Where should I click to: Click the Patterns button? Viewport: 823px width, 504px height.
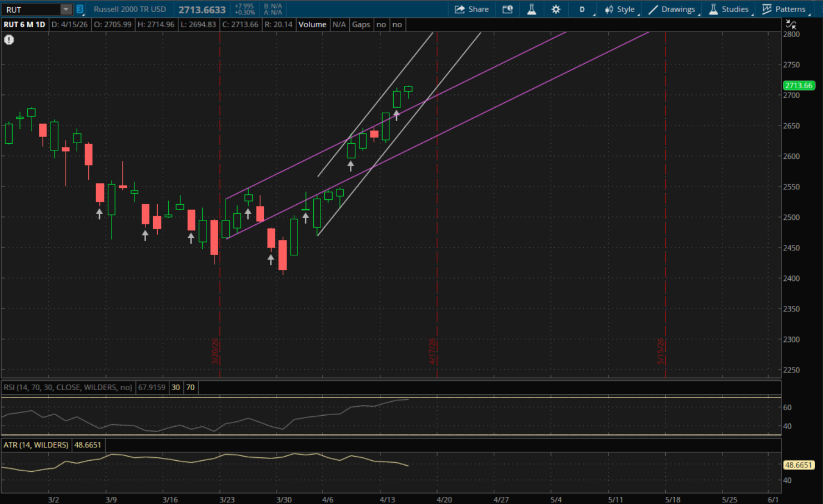(x=784, y=9)
